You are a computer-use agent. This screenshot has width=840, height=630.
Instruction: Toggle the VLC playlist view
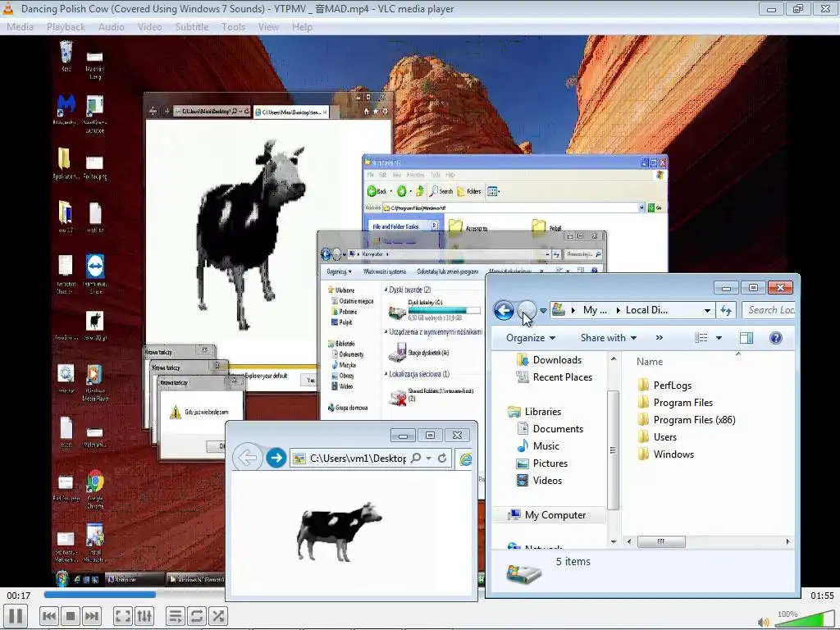click(176, 616)
